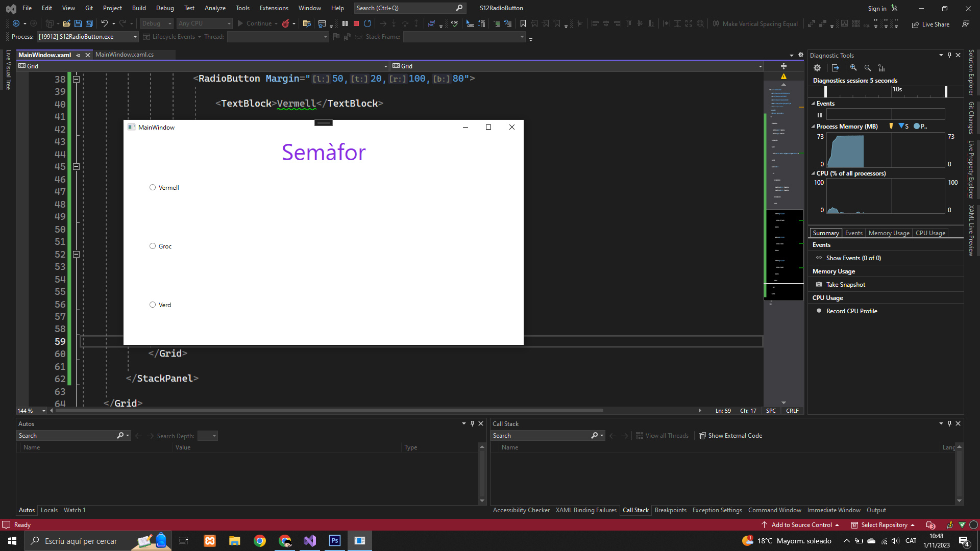The height and width of the screenshot is (551, 980).
Task: Click Save All icon in toolbar
Action: click(89, 23)
